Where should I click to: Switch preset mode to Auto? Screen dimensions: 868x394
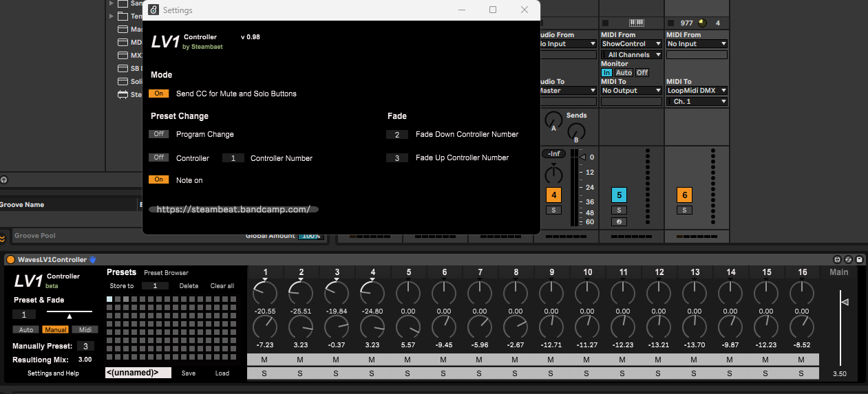26,330
